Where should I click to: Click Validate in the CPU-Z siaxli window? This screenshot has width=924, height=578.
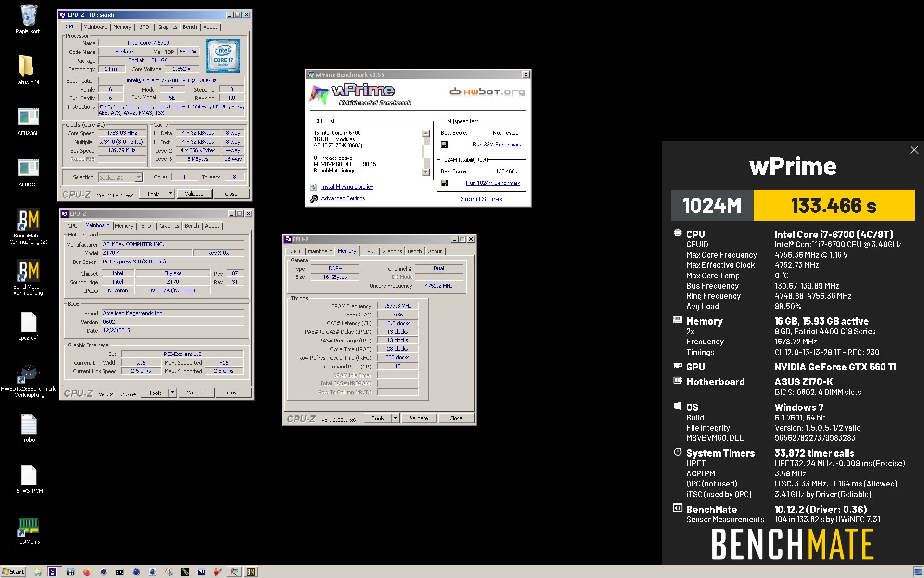[x=194, y=194]
